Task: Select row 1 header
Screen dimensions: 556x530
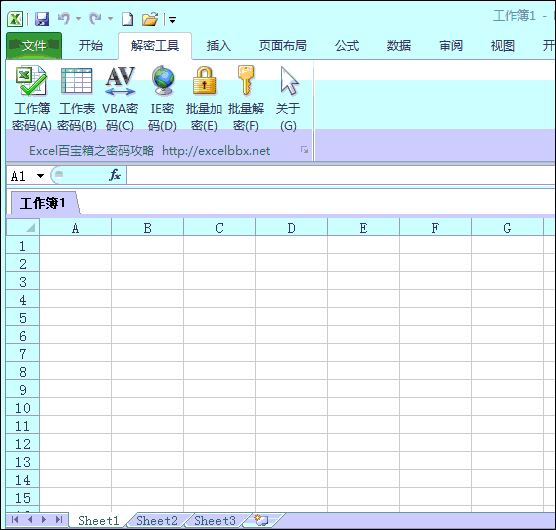Action: [23, 245]
